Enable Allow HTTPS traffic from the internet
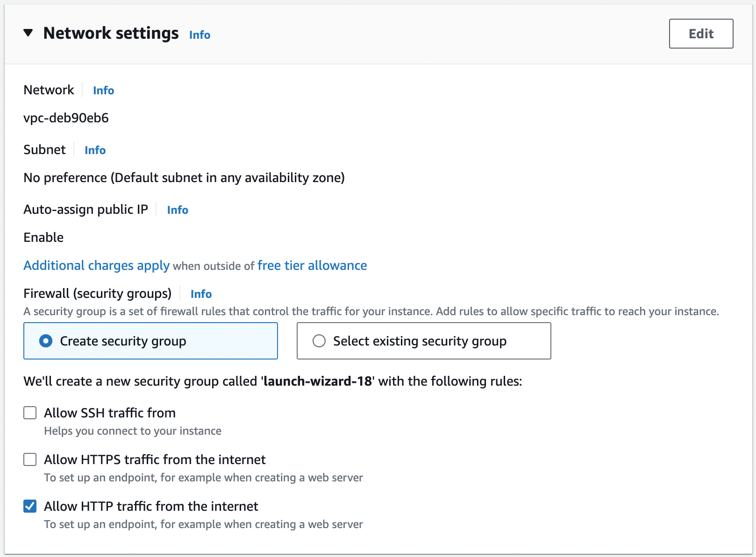The image size is (756, 557). point(30,459)
